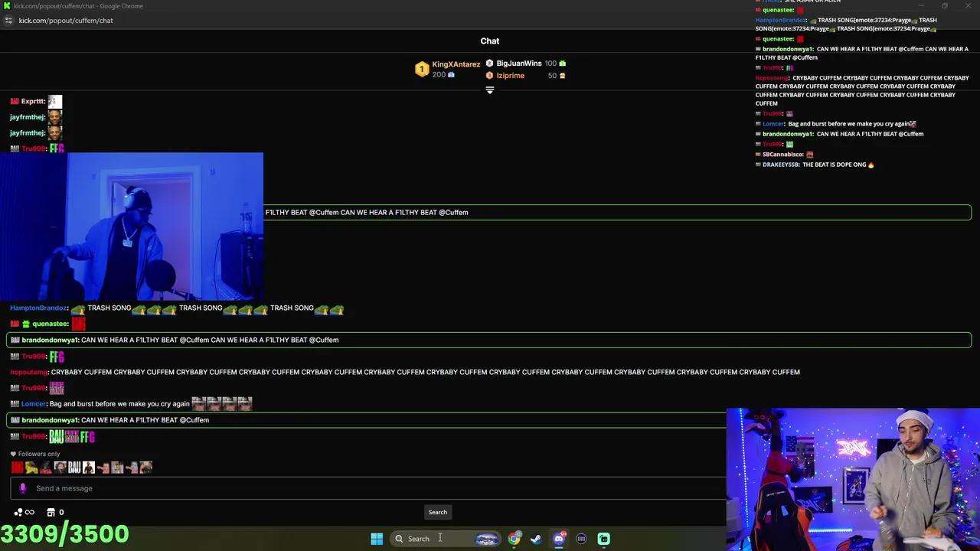Click username hopoutamg in main chat
Screen dimensions: 980x551
point(28,373)
